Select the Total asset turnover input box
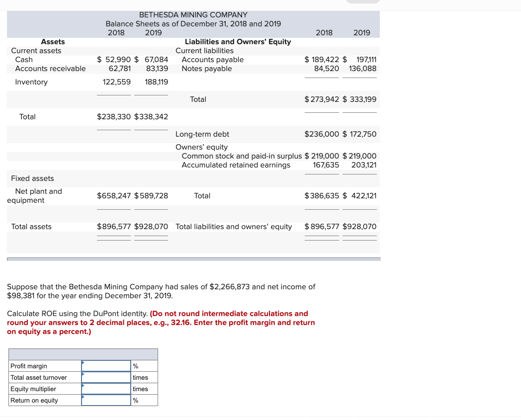 [x=106, y=377]
